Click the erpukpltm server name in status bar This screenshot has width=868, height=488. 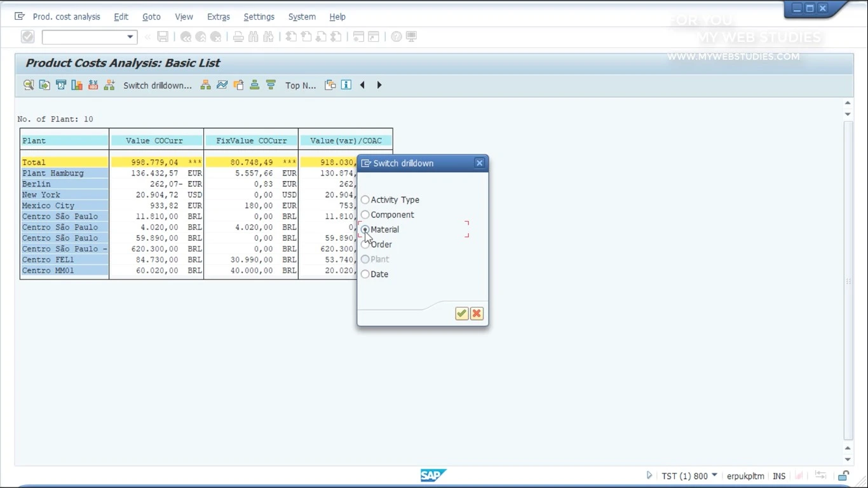click(x=745, y=476)
